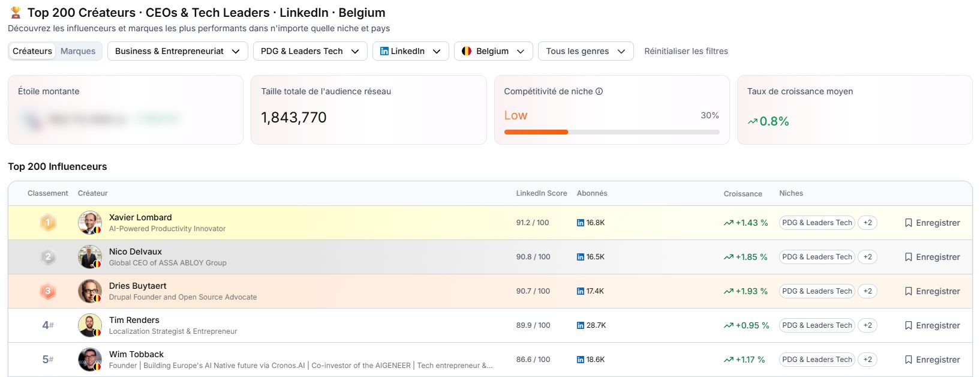Click the growth arrow icon next to +1.43 %
The height and width of the screenshot is (377, 980).
(x=729, y=223)
